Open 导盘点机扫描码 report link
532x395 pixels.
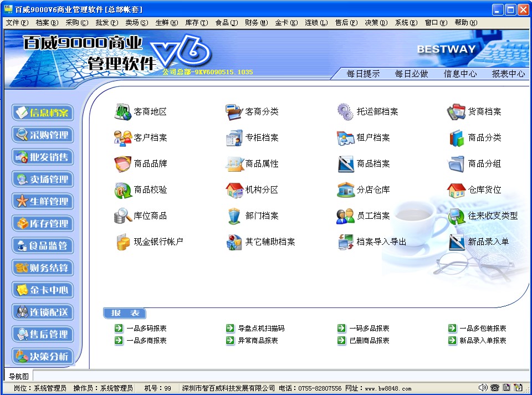point(261,328)
